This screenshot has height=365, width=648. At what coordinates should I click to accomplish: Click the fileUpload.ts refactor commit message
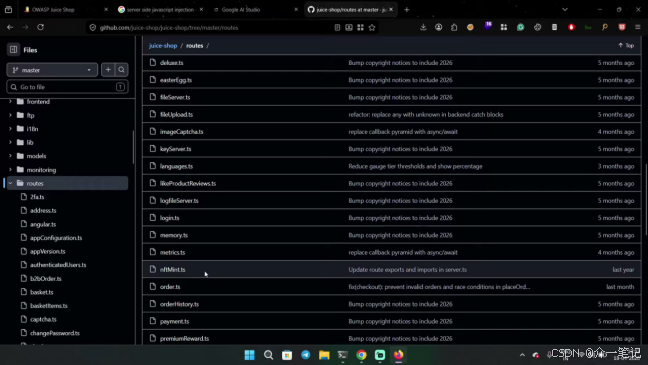(x=426, y=115)
